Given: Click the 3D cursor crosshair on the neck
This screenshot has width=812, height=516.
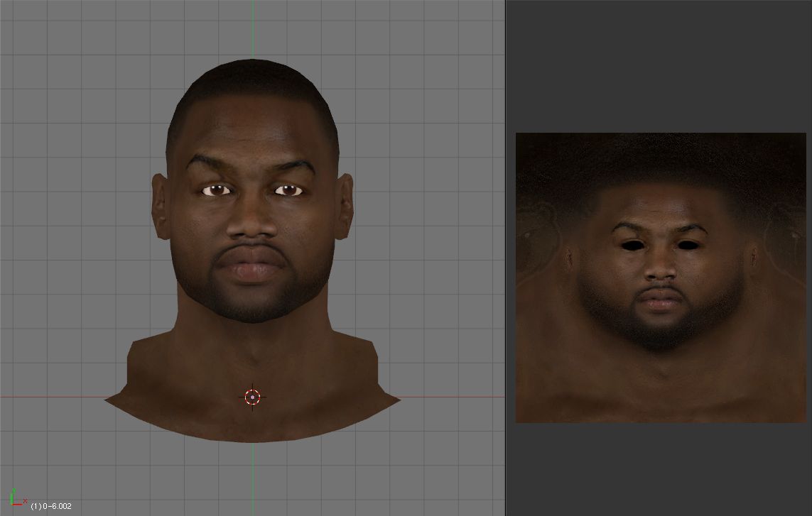Looking at the screenshot, I should point(252,397).
